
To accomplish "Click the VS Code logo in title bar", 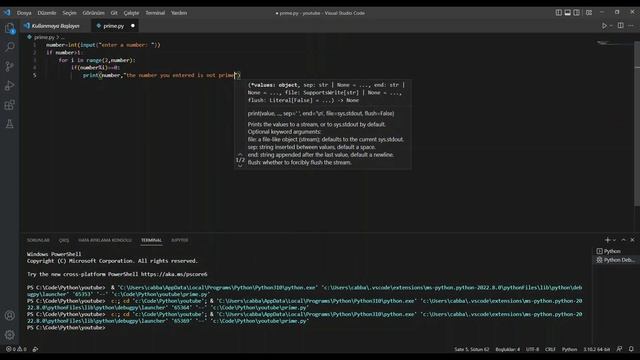I will point(7,13).
